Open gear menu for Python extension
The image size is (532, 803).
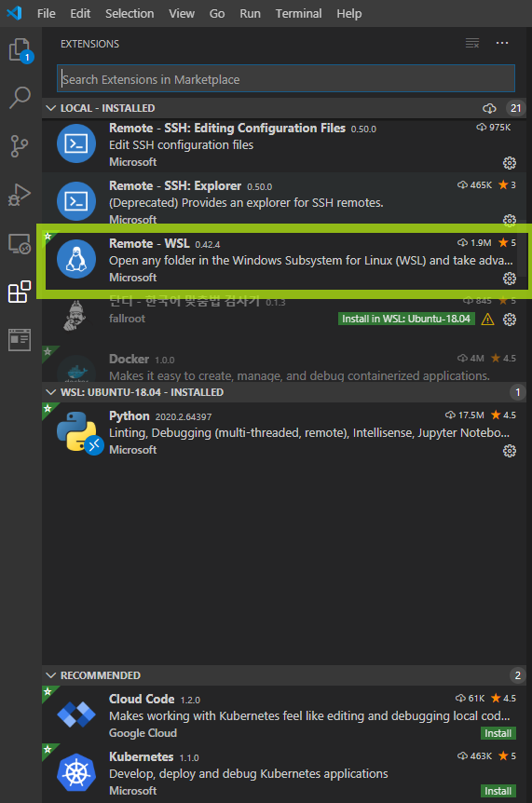[509, 451]
